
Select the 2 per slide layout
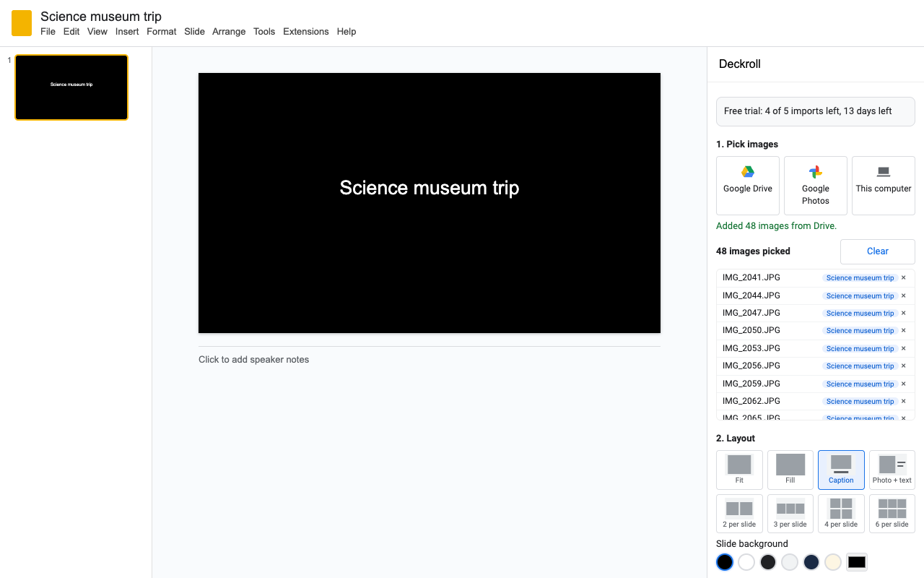pyautogui.click(x=739, y=514)
